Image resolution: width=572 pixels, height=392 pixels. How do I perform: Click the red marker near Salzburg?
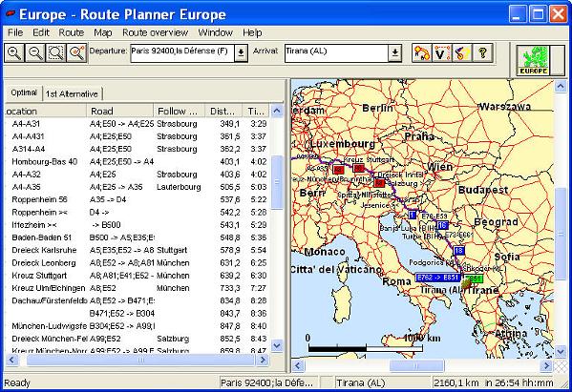click(379, 182)
